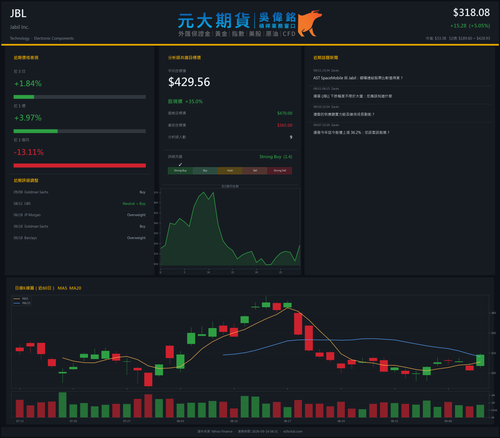The image size is (500, 438).
Task: Click the tallest green volume bar on the left
Action: pos(62,405)
